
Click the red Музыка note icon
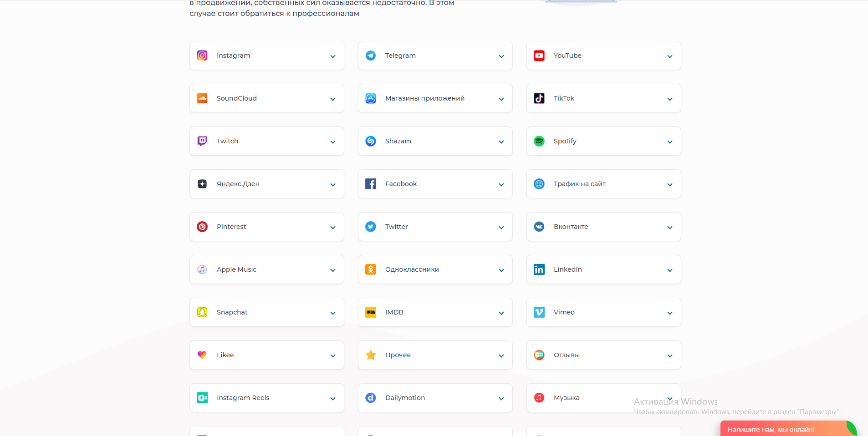pyautogui.click(x=539, y=398)
